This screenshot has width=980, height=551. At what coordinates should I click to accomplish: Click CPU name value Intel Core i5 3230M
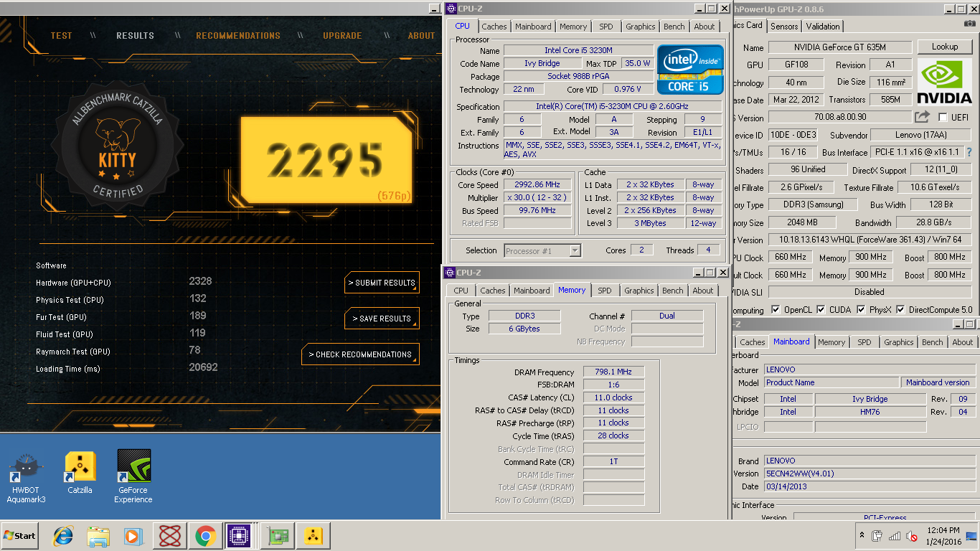point(578,50)
